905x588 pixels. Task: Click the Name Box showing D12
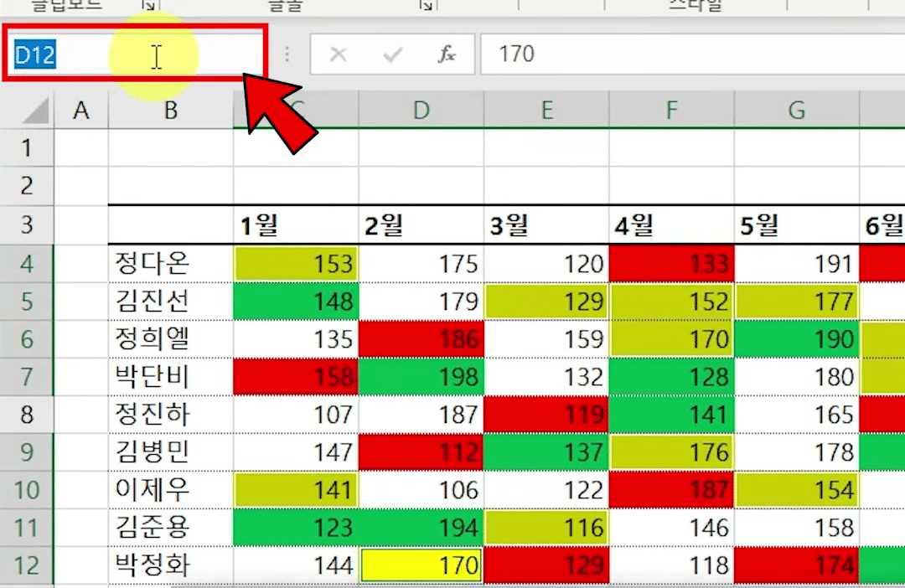135,54
